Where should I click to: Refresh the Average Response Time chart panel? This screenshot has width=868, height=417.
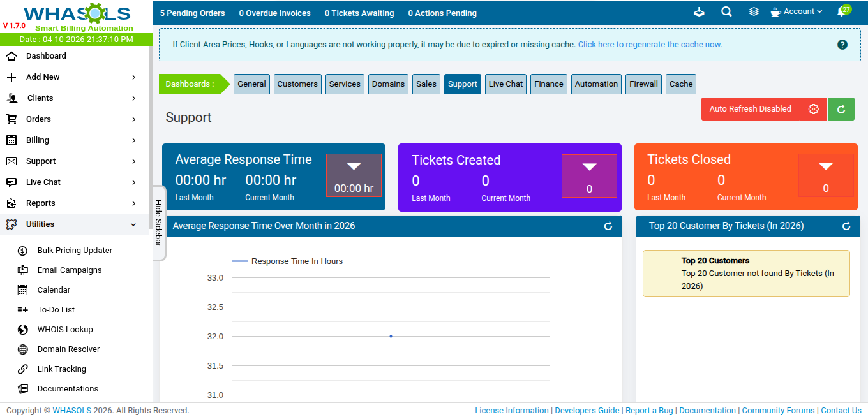click(608, 226)
